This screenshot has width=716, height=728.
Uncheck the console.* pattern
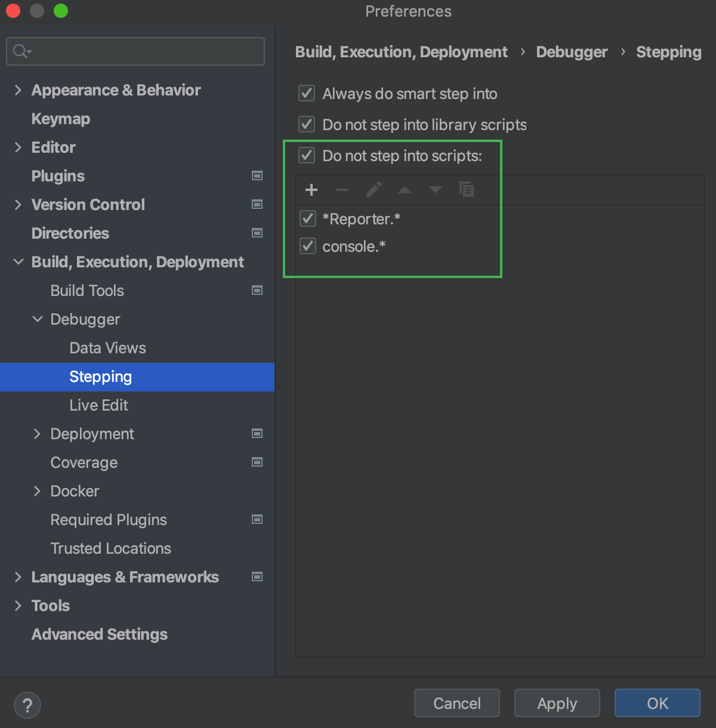tap(307, 246)
